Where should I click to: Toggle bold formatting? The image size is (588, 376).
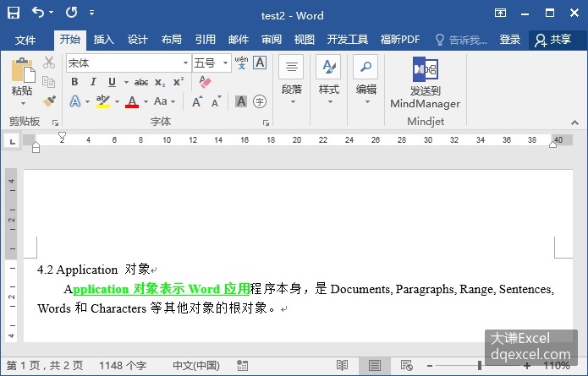point(74,82)
